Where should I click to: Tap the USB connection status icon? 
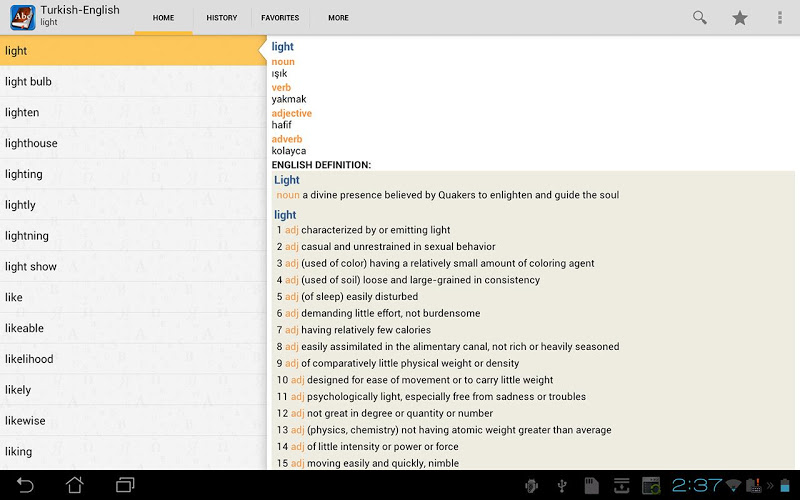point(562,486)
